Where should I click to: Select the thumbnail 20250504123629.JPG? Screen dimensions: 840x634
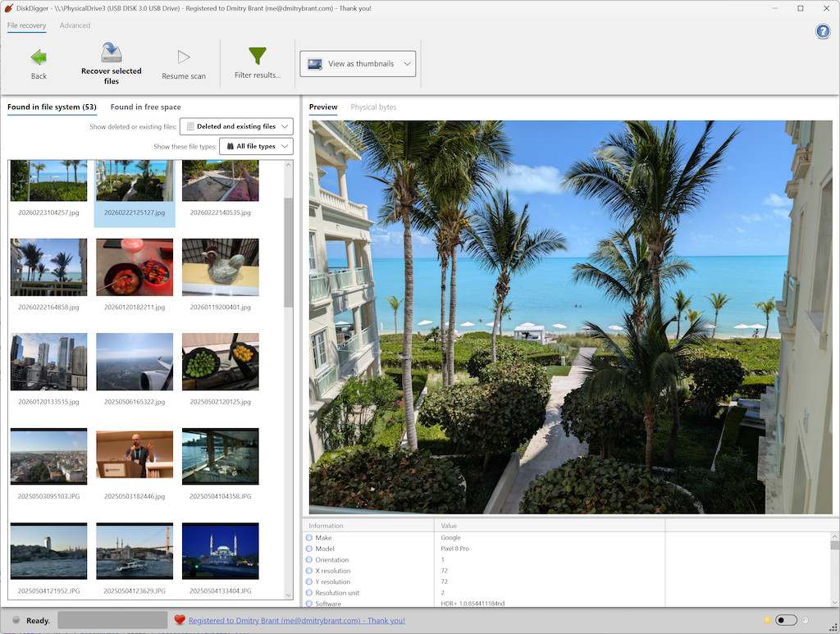pos(134,550)
